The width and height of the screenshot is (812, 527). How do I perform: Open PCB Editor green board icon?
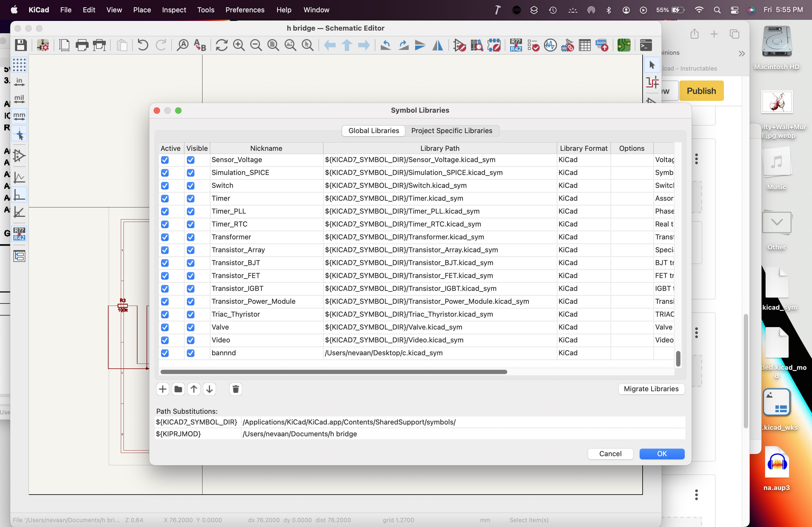tap(624, 45)
